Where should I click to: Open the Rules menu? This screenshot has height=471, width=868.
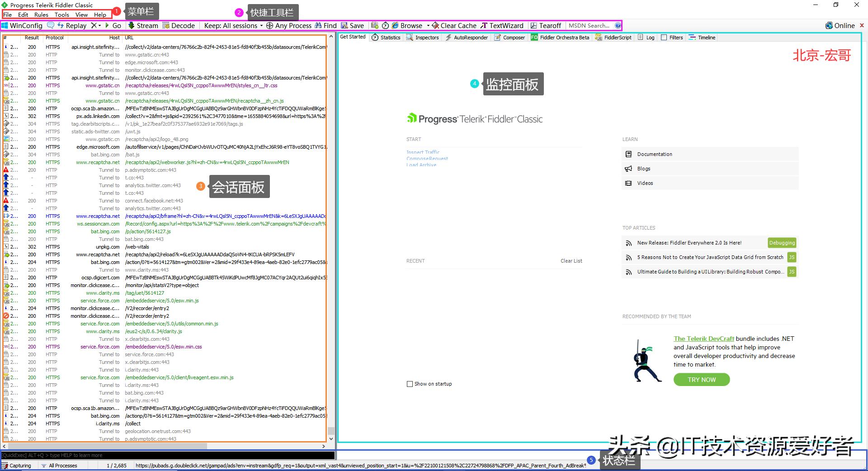41,14
